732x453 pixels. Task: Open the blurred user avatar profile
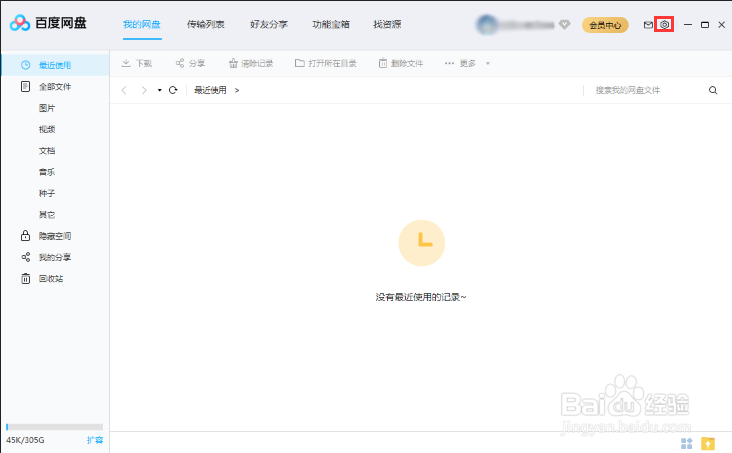tap(487, 24)
